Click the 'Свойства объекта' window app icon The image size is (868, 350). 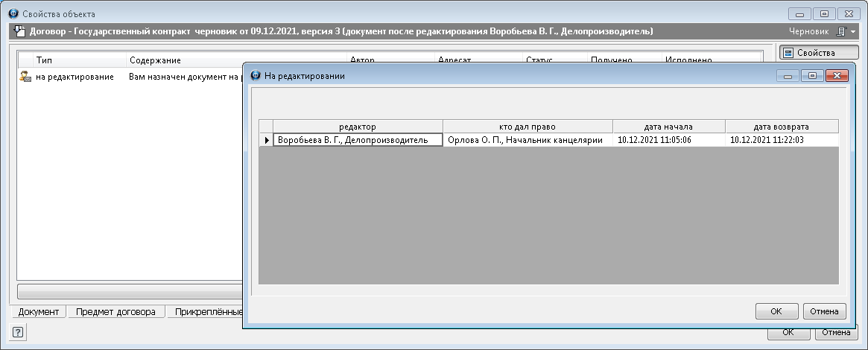click(13, 13)
